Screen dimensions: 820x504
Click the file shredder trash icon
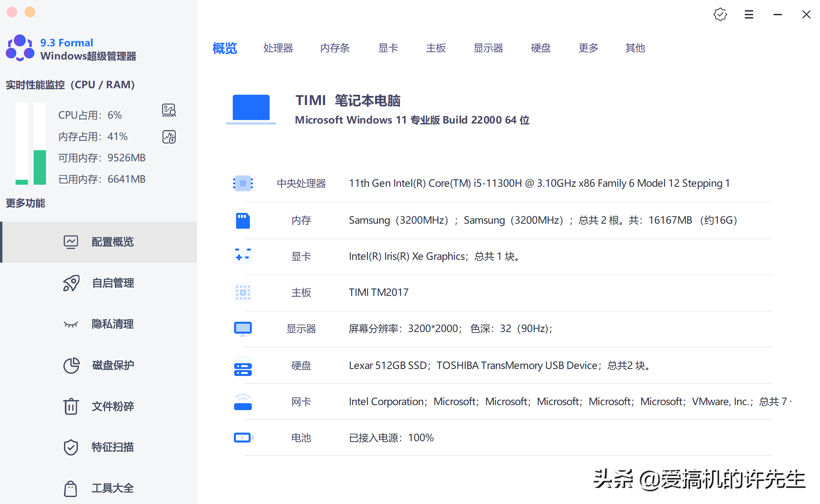[x=71, y=406]
